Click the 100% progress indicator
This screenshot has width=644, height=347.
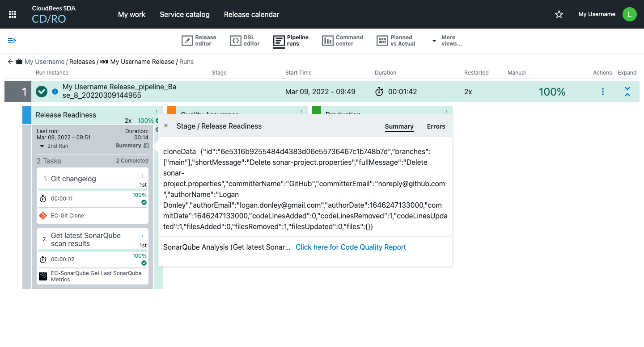552,91
